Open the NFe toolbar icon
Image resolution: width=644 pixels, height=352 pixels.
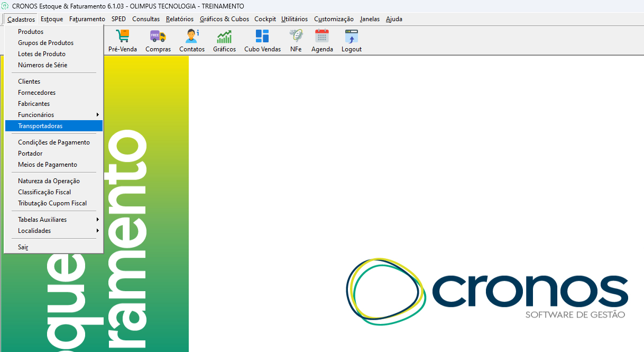point(296,36)
